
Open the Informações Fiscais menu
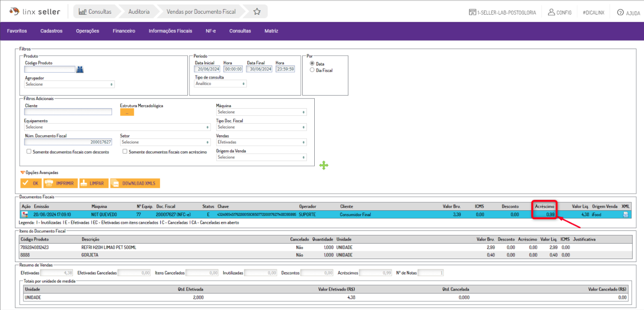(170, 31)
